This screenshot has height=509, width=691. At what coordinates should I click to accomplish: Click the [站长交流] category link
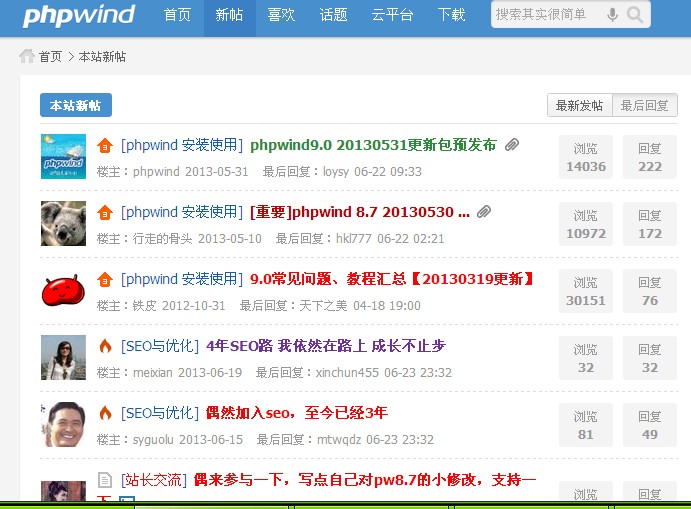[x=154, y=479]
